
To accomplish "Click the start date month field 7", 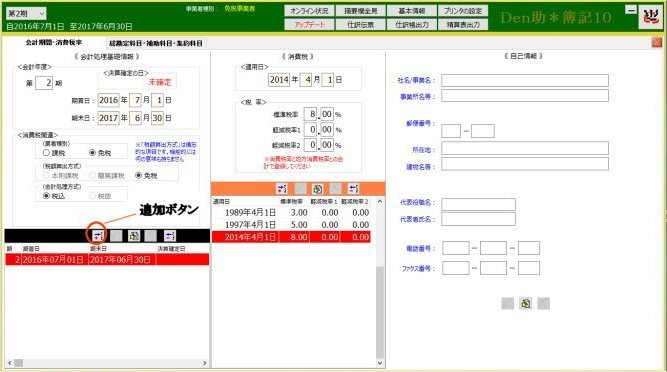I will coord(135,100).
